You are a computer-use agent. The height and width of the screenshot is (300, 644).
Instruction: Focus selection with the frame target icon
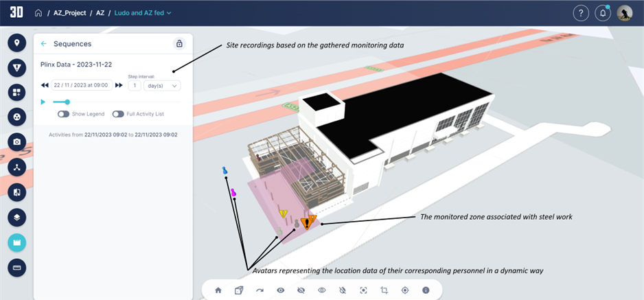pyautogui.click(x=363, y=290)
